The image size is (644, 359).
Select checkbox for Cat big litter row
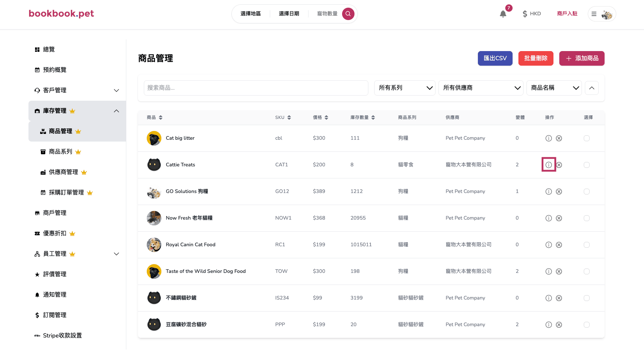click(587, 138)
